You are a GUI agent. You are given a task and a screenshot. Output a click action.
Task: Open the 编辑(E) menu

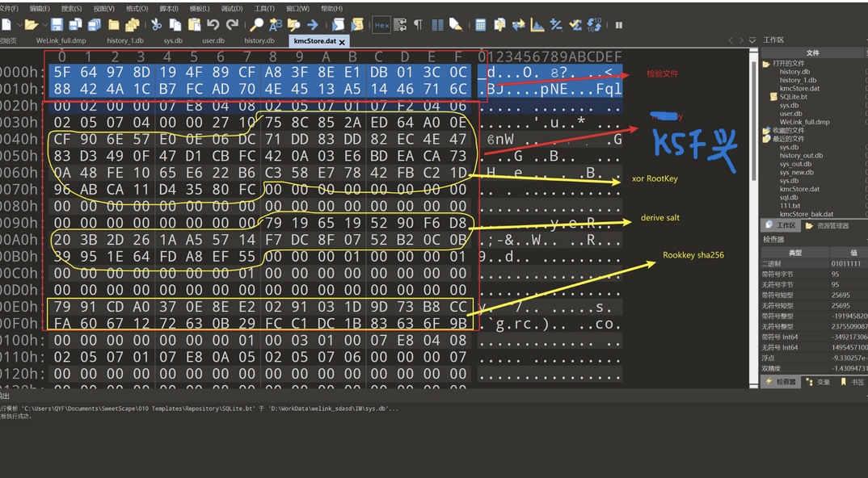[40, 8]
